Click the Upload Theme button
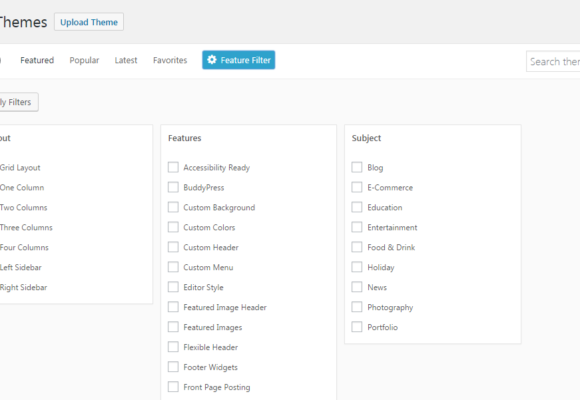 (89, 22)
